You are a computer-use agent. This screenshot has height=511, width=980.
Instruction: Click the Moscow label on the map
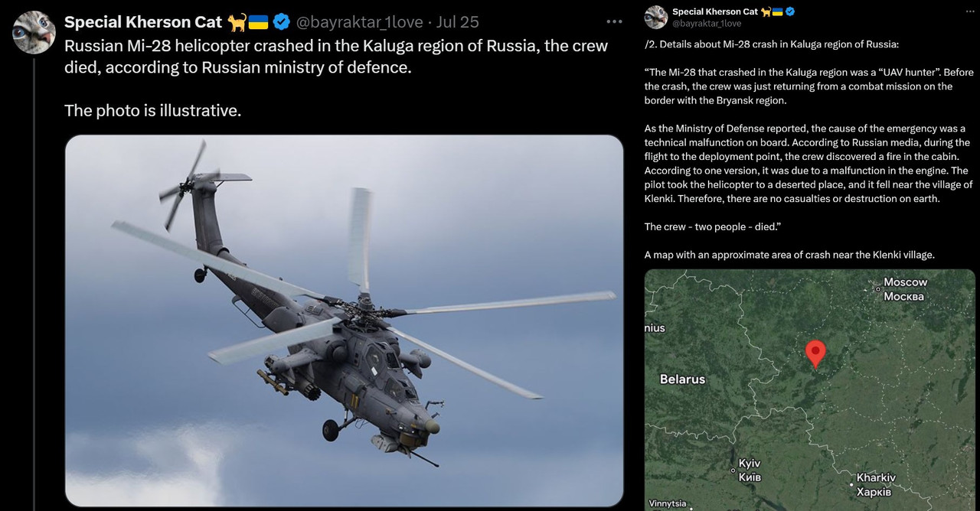tap(904, 289)
